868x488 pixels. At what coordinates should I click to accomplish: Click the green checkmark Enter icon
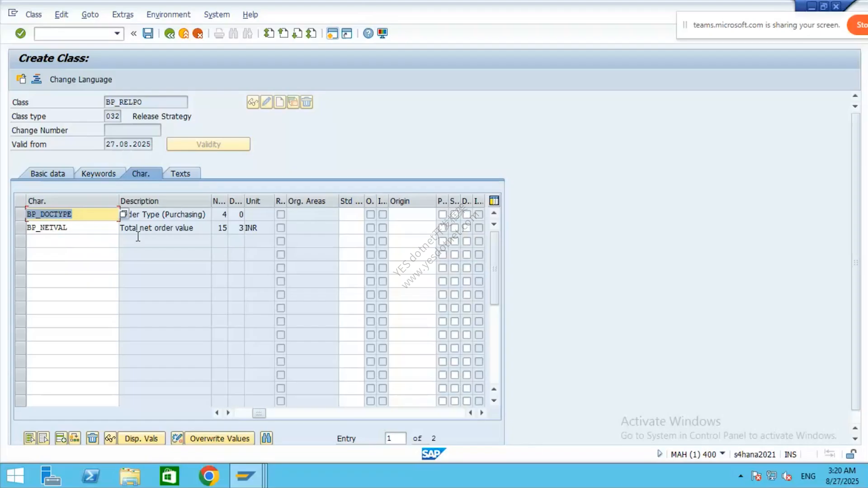[x=20, y=33]
